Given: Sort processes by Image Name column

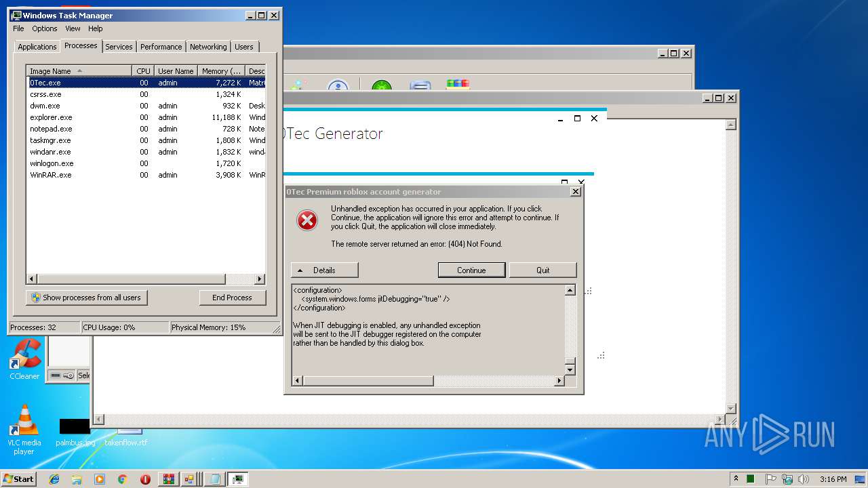Looking at the screenshot, I should coord(79,70).
